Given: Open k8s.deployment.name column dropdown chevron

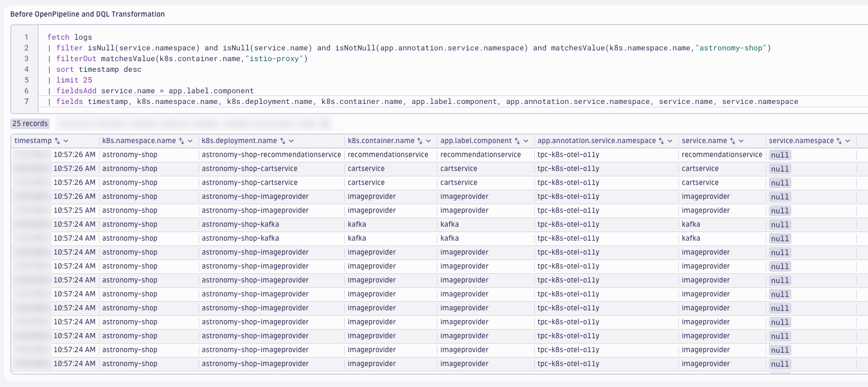Looking at the screenshot, I should click(x=291, y=141).
